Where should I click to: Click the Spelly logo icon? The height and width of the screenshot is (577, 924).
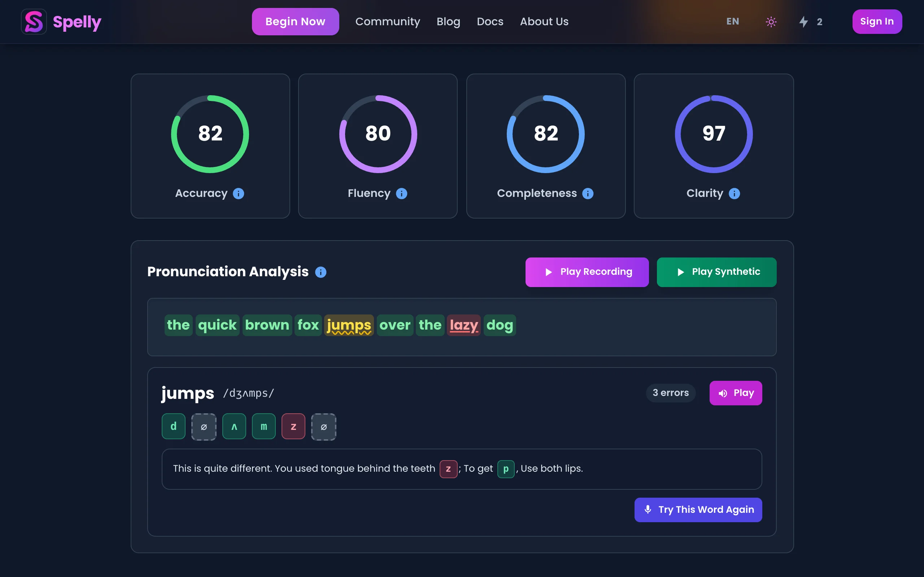click(34, 22)
